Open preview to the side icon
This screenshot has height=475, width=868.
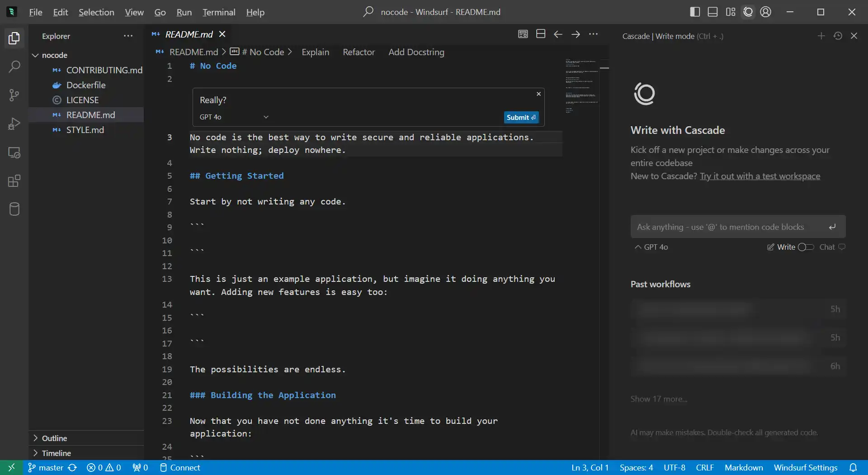pyautogui.click(x=523, y=34)
